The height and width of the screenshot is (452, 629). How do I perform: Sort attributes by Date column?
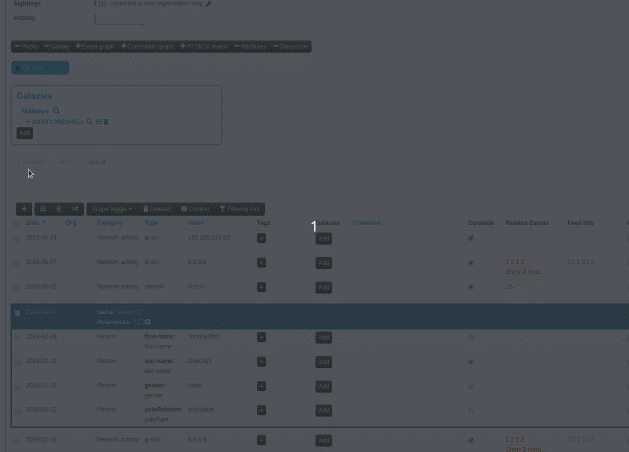tap(35, 223)
